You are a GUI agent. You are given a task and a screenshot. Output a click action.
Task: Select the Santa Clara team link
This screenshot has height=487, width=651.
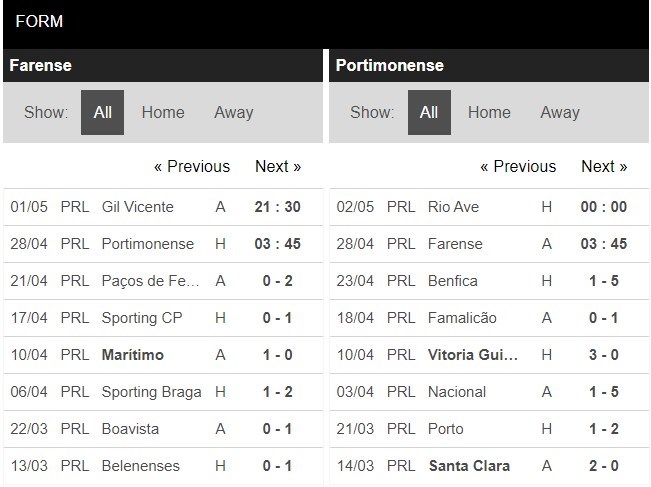click(x=469, y=466)
